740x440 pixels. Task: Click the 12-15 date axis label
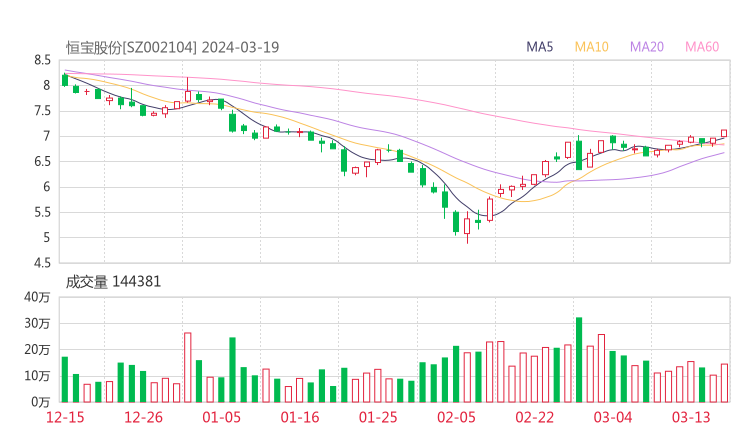click(x=65, y=417)
